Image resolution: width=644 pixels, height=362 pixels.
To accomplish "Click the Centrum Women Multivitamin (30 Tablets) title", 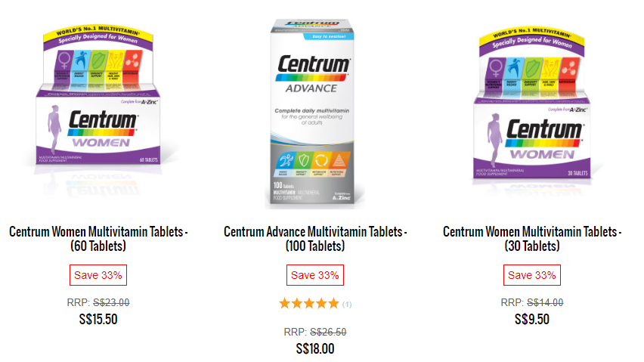I will pos(532,238).
